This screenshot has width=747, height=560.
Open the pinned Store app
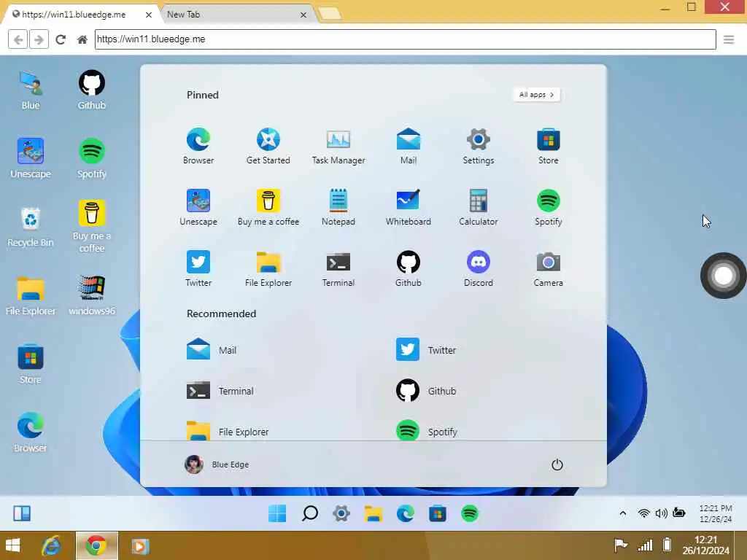pyautogui.click(x=549, y=146)
